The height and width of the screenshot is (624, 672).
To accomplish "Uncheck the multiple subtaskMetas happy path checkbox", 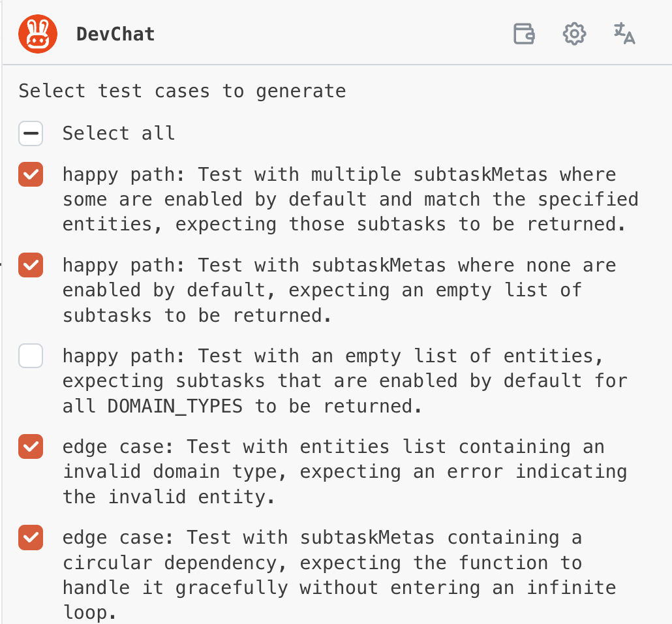I will (x=31, y=174).
